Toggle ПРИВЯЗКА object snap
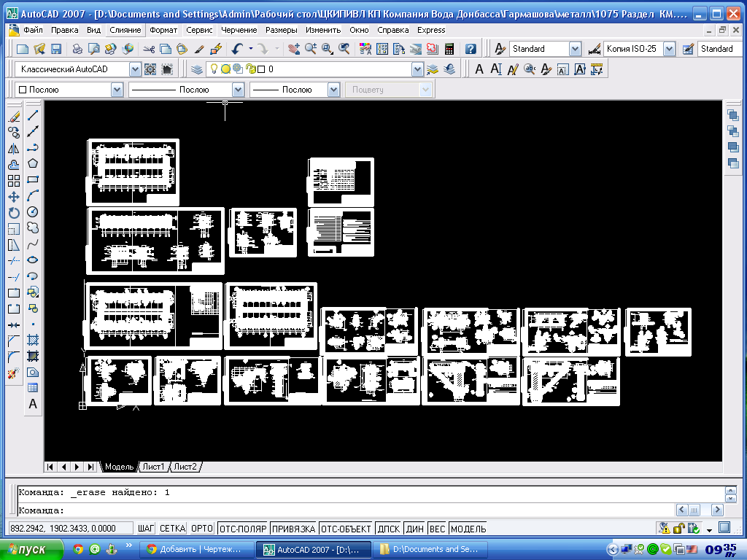 click(293, 529)
